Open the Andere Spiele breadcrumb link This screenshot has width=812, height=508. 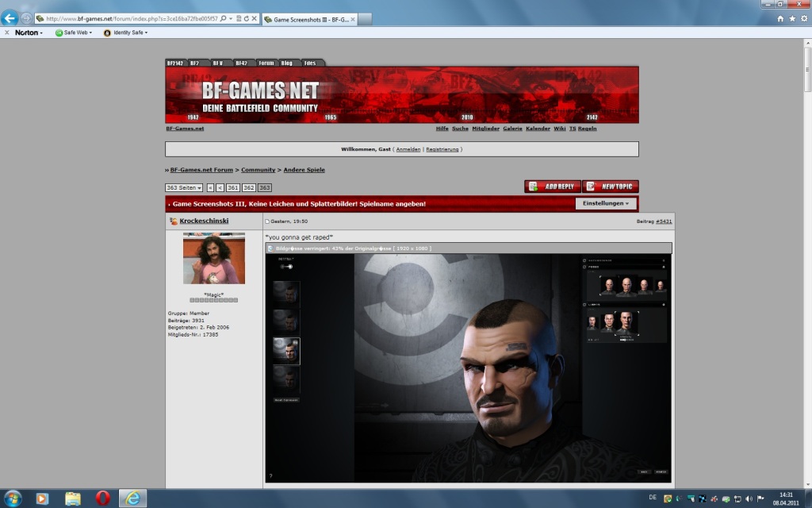(x=304, y=170)
